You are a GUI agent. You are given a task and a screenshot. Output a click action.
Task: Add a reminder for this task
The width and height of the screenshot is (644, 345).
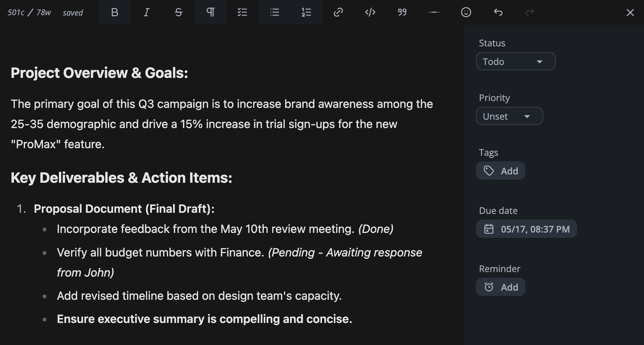click(x=501, y=287)
